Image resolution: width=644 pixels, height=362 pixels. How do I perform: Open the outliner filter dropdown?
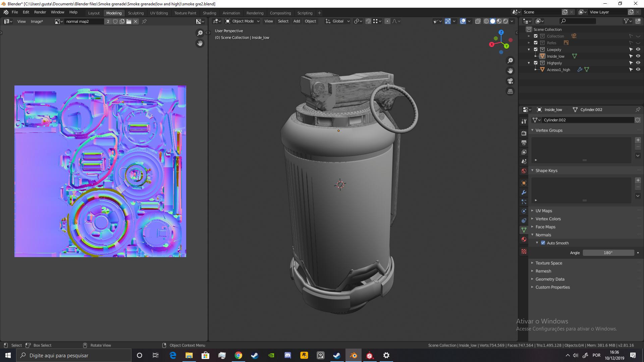(627, 21)
